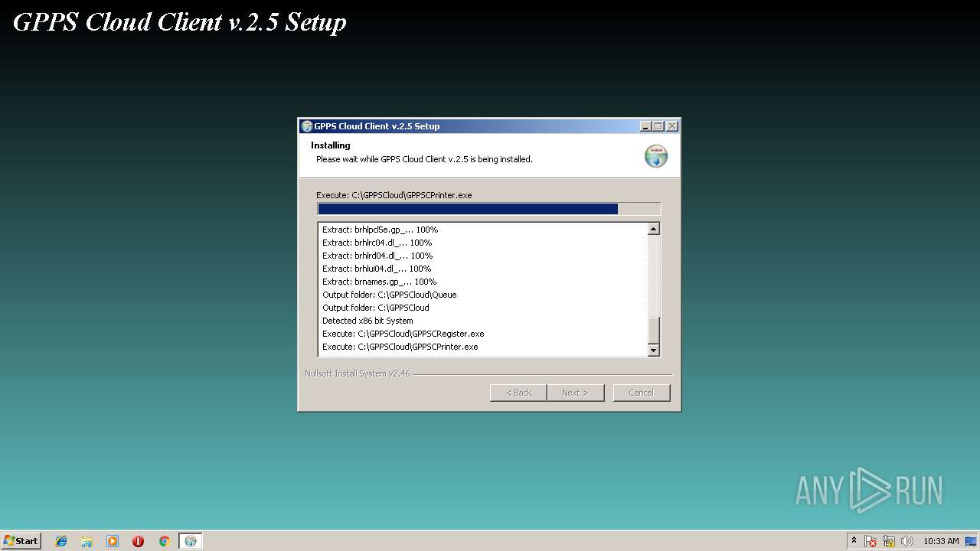Click the 'Installing' header text
Image resolution: width=980 pixels, height=551 pixels.
tap(330, 145)
